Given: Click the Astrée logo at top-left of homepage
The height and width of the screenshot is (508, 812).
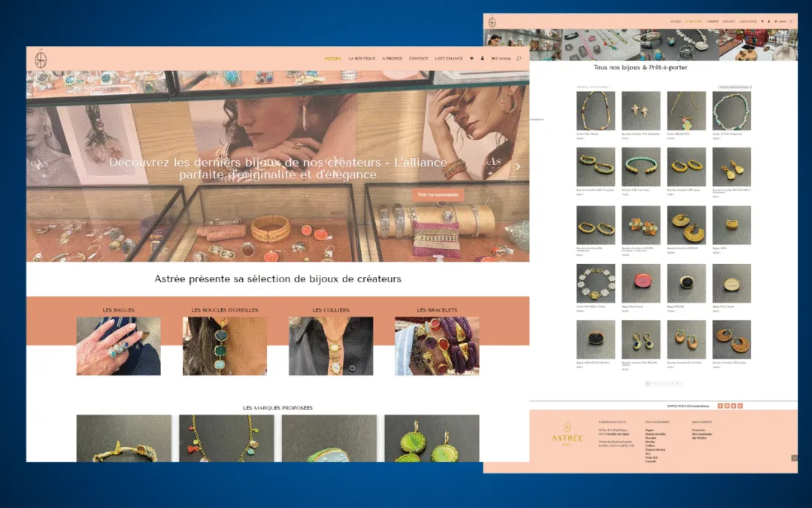Looking at the screenshot, I should [x=41, y=58].
